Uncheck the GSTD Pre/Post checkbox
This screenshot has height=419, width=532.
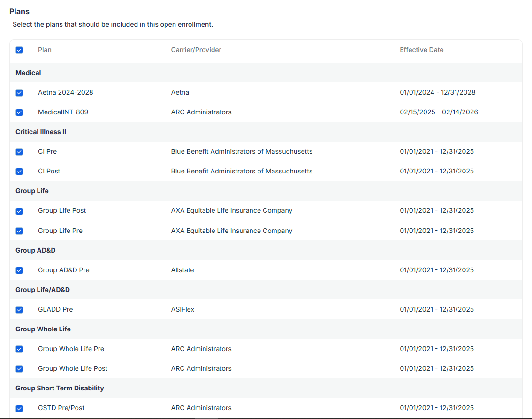(19, 409)
